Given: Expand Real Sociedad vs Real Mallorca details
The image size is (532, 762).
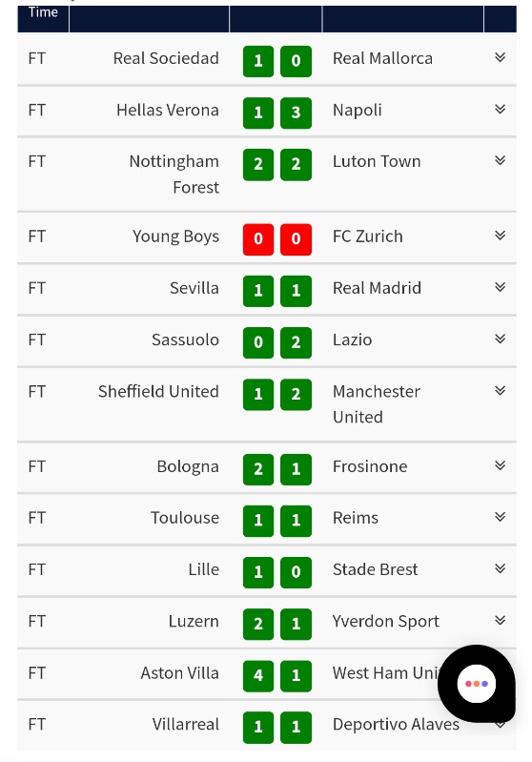Looking at the screenshot, I should pyautogui.click(x=500, y=57).
